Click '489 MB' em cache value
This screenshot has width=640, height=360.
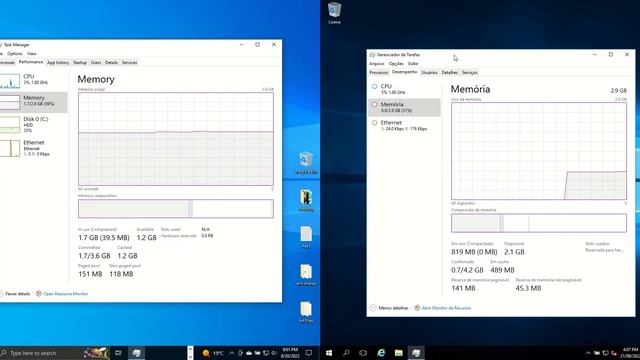click(502, 270)
